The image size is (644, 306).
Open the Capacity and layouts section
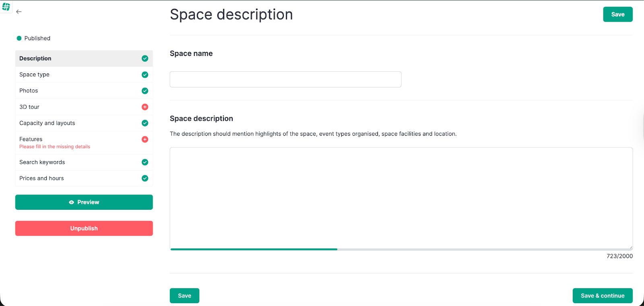pos(47,123)
